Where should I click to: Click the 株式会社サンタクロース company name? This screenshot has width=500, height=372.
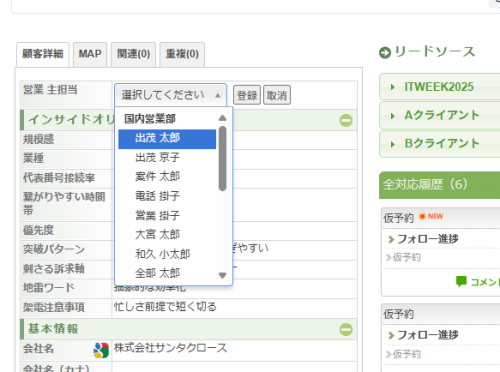click(170, 348)
